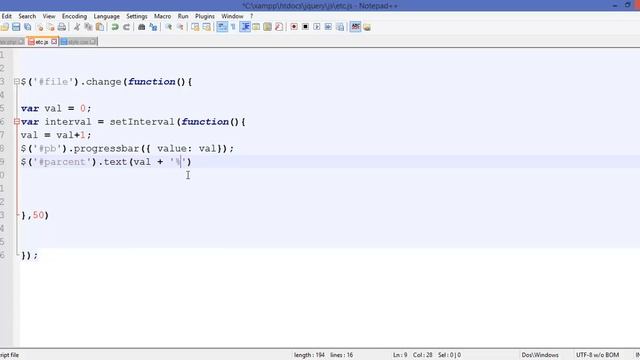Undo the last edit via toolbar

[x=115, y=27]
